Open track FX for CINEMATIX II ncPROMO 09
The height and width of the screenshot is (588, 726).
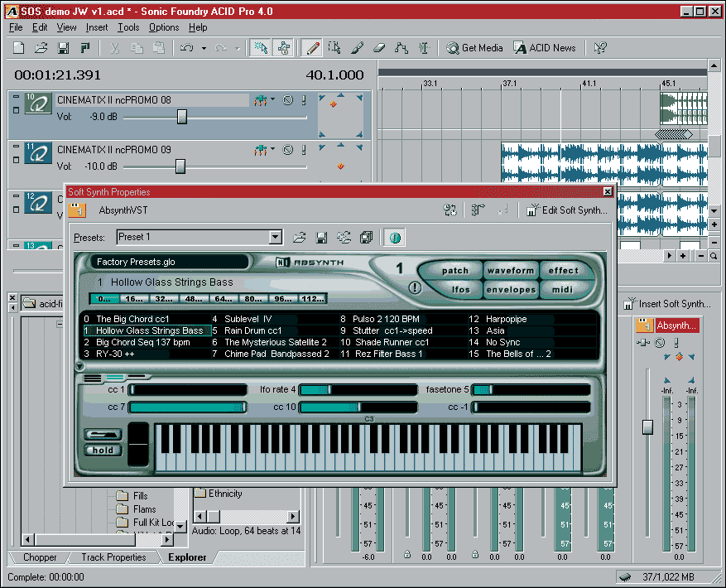click(261, 150)
